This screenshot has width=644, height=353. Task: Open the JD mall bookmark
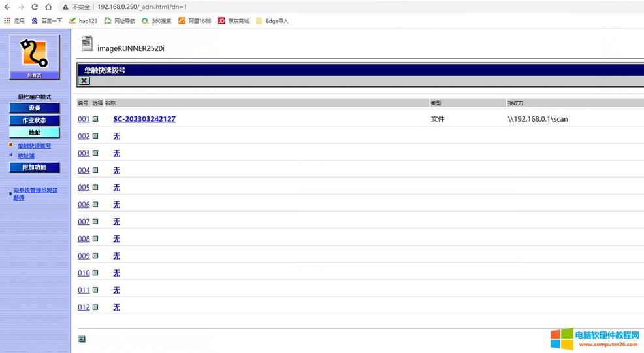coord(233,20)
